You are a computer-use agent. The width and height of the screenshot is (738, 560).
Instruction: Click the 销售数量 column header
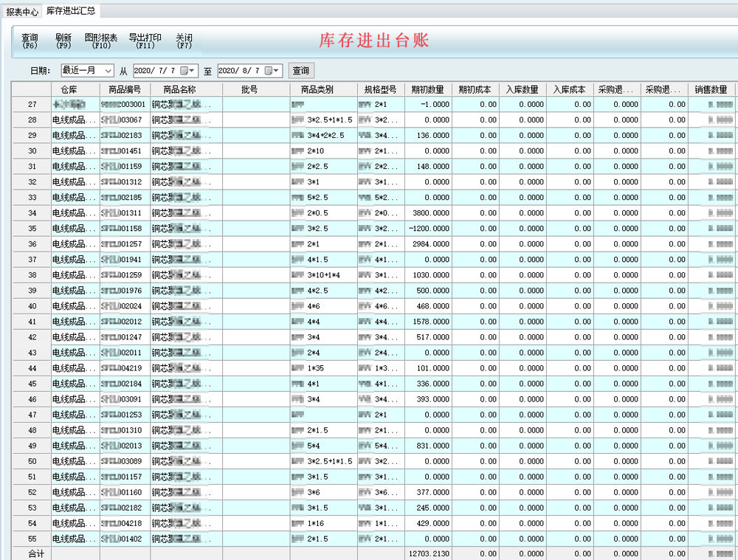711,89
